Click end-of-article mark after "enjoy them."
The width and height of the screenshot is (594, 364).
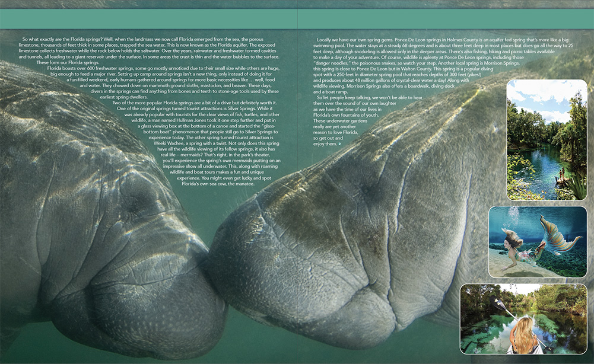339,144
